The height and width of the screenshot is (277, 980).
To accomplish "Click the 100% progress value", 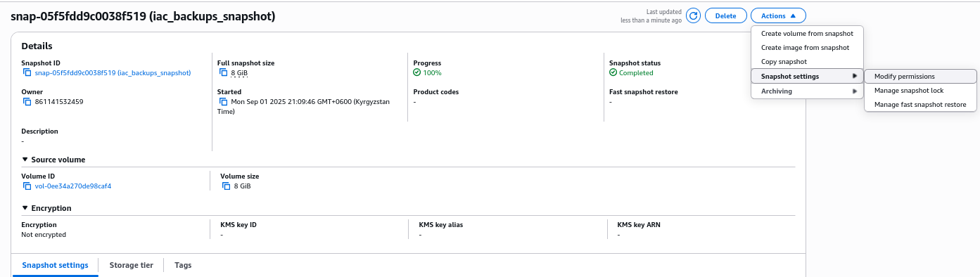I will 432,72.
